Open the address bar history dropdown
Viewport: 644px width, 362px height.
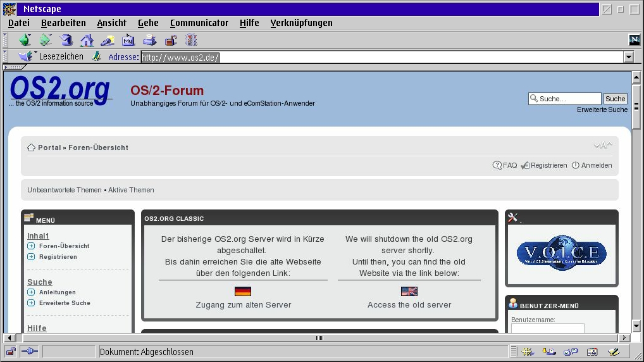629,57
